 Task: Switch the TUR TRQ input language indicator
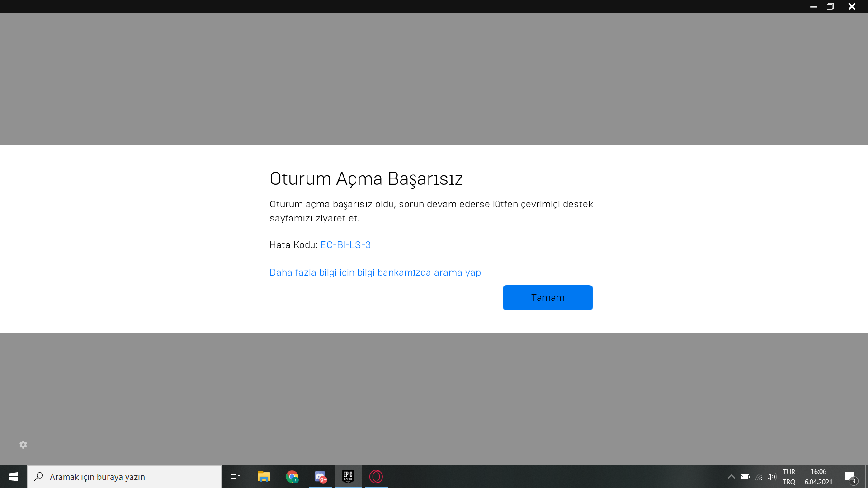[789, 477]
